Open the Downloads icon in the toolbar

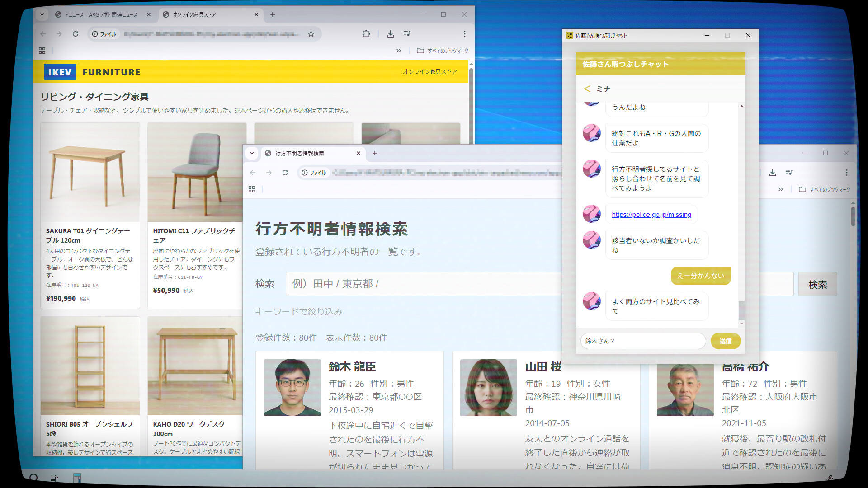390,33
